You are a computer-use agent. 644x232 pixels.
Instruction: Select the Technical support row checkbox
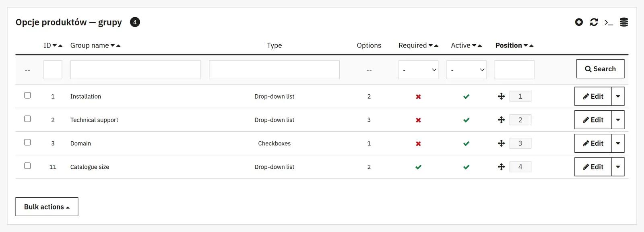click(27, 119)
